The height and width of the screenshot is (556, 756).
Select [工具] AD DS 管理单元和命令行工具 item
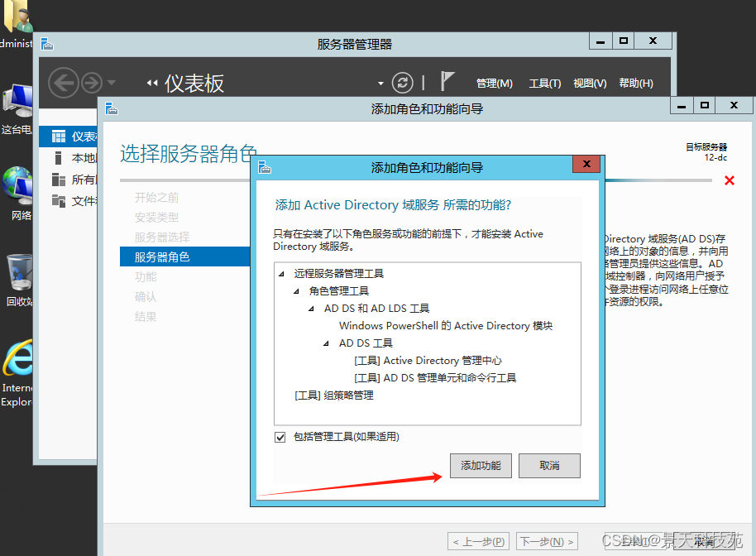pos(435,378)
